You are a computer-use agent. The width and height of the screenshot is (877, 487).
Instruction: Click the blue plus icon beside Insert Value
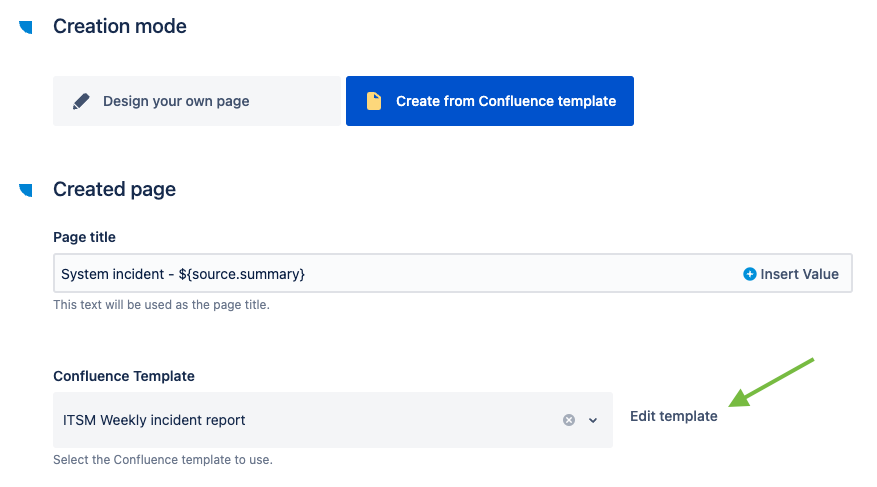pos(750,274)
